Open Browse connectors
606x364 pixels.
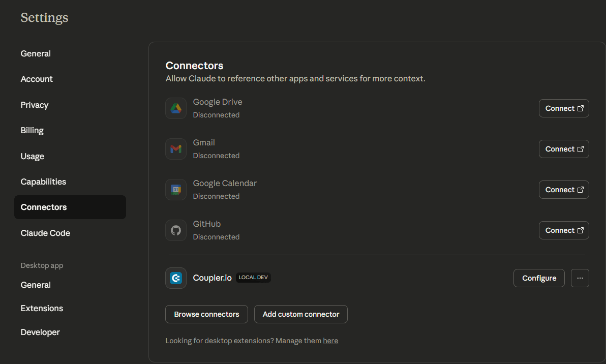click(206, 314)
